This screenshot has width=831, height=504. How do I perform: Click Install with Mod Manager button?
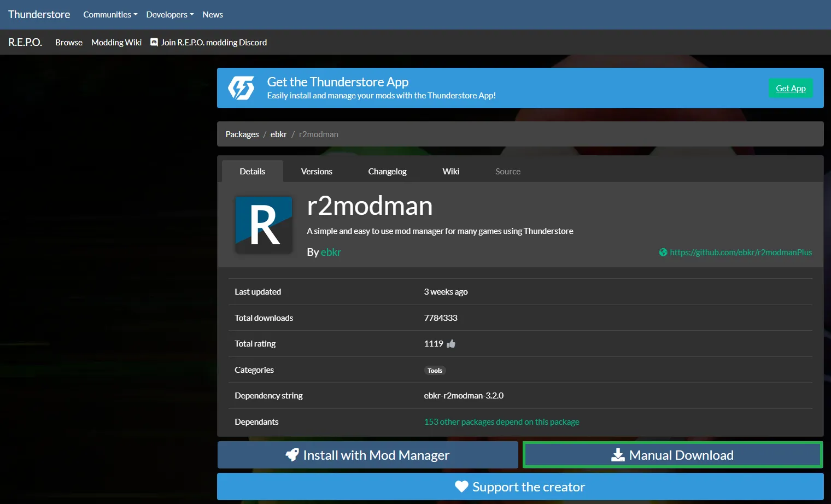(x=368, y=455)
